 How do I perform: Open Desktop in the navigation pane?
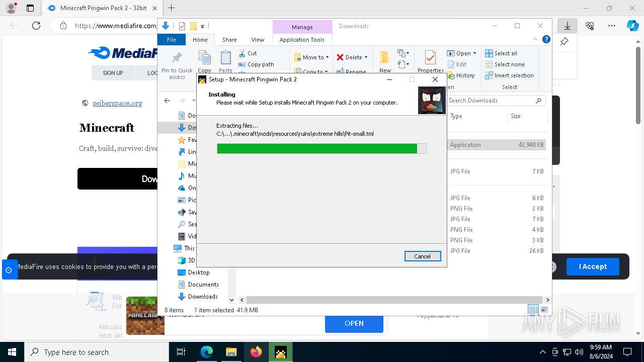(198, 273)
